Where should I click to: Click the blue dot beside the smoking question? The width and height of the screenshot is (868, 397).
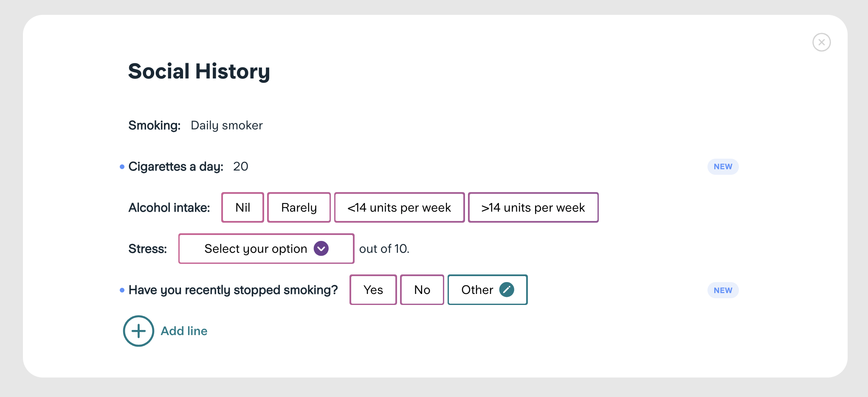pos(121,290)
